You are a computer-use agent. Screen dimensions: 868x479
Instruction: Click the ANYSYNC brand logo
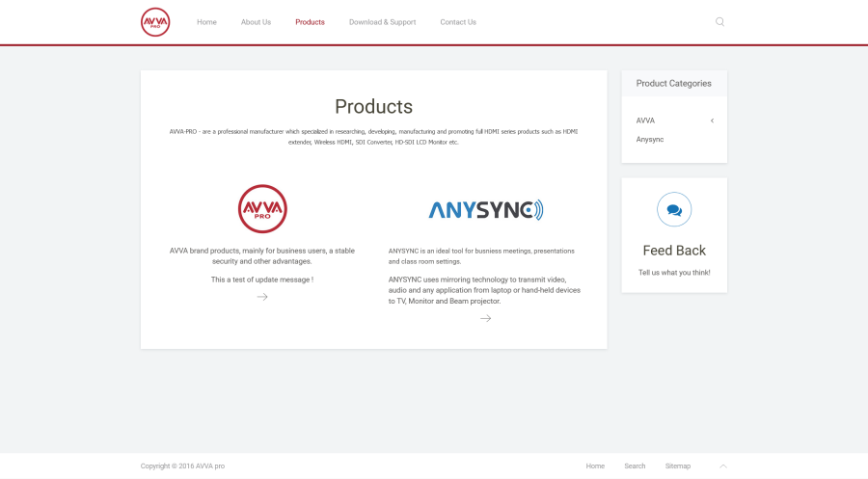pos(485,209)
